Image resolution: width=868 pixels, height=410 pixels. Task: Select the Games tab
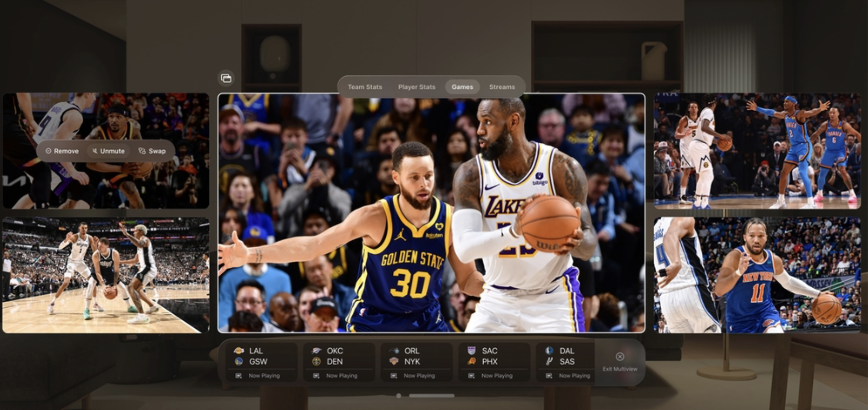(462, 87)
